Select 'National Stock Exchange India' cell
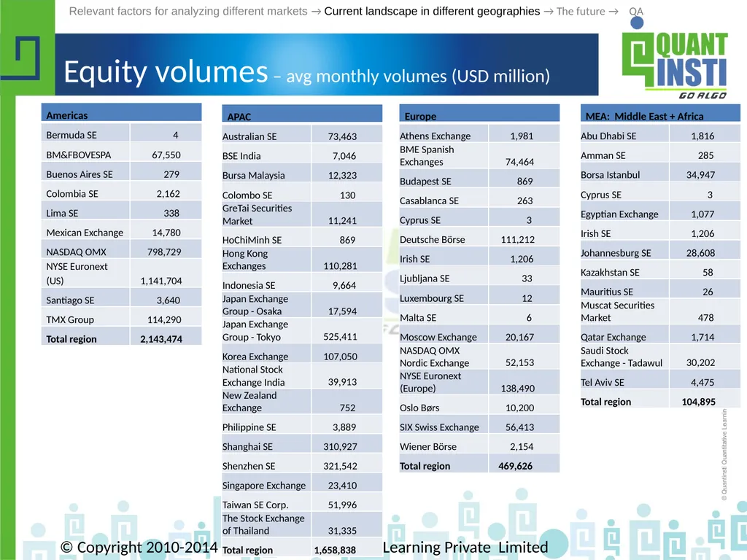 [x=267, y=376]
